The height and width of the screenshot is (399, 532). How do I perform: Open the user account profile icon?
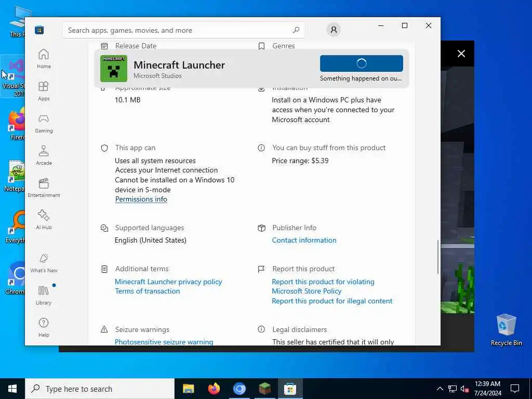(334, 30)
